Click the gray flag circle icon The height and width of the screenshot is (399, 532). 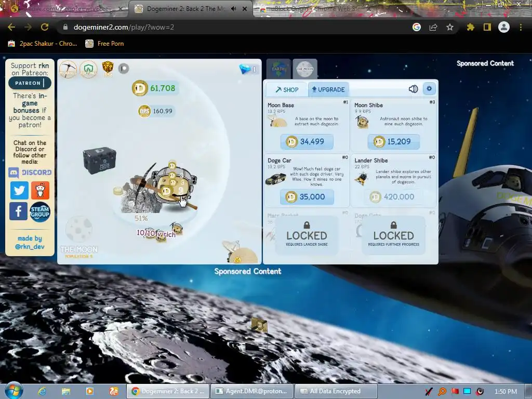coord(124,69)
